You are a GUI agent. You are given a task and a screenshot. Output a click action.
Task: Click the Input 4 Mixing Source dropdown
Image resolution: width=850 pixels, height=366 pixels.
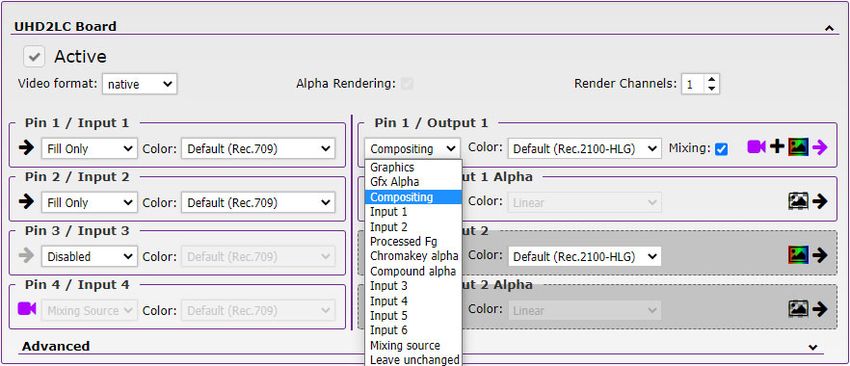89,311
